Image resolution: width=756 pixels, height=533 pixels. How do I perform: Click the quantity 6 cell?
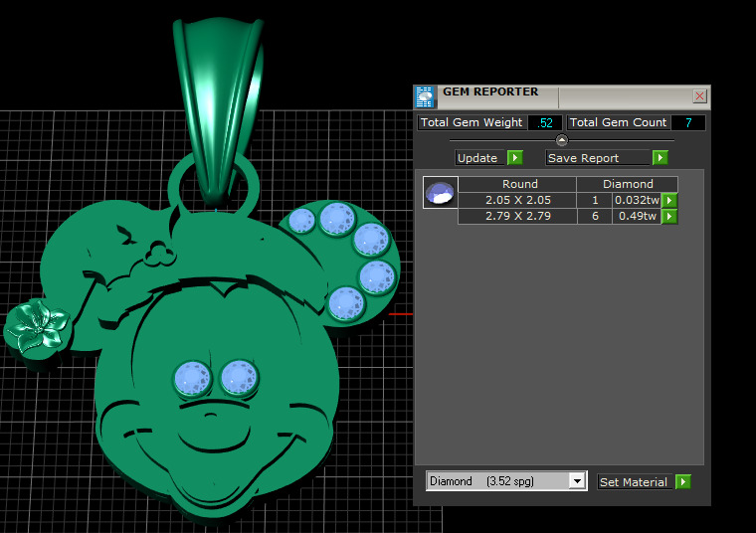[595, 217]
